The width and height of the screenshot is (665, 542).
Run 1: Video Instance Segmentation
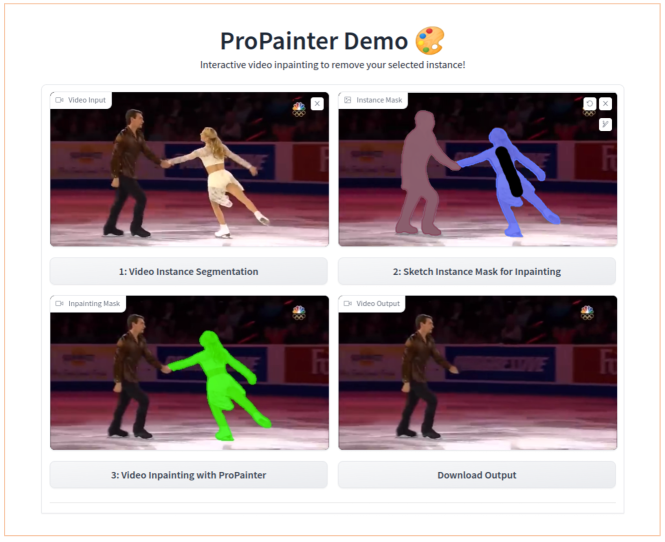[x=189, y=271]
